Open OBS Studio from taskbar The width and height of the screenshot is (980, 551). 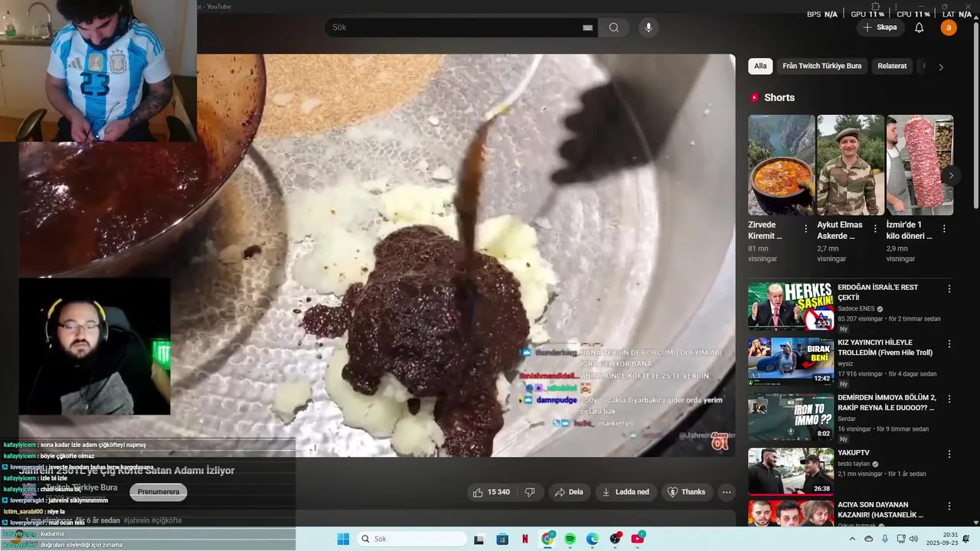(615, 539)
